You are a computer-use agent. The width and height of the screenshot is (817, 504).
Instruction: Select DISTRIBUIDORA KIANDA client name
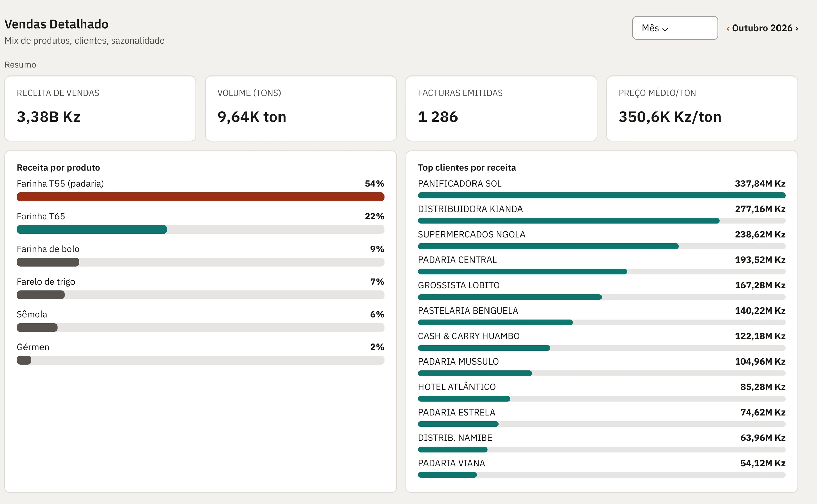(470, 209)
